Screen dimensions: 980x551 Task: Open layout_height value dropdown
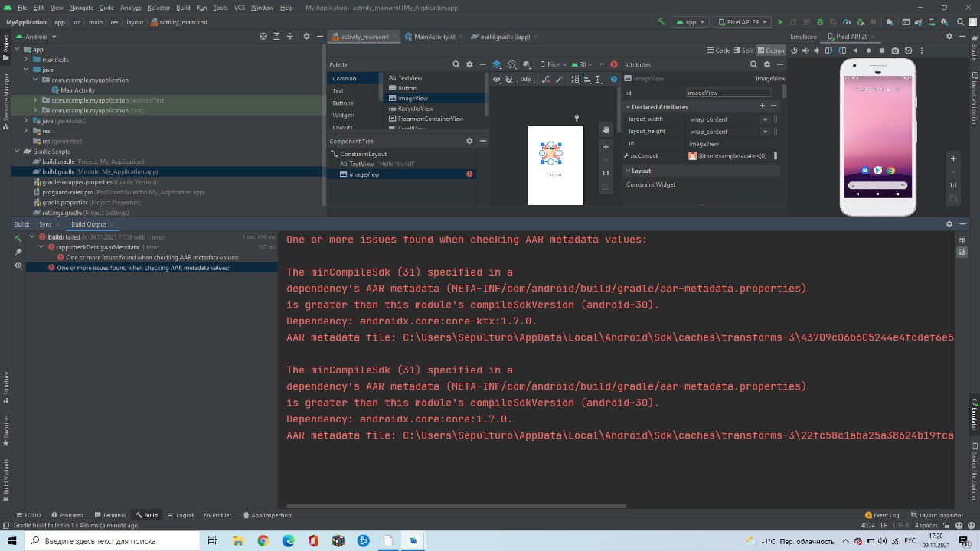pyautogui.click(x=764, y=132)
